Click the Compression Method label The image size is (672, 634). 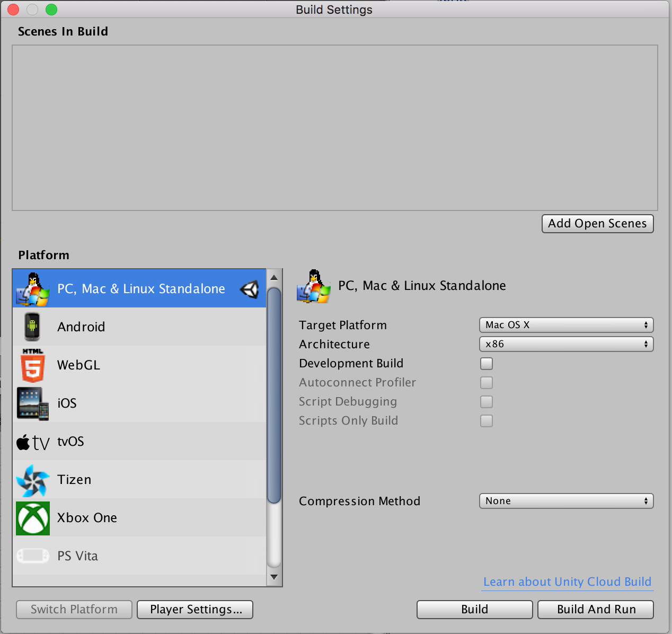point(359,501)
